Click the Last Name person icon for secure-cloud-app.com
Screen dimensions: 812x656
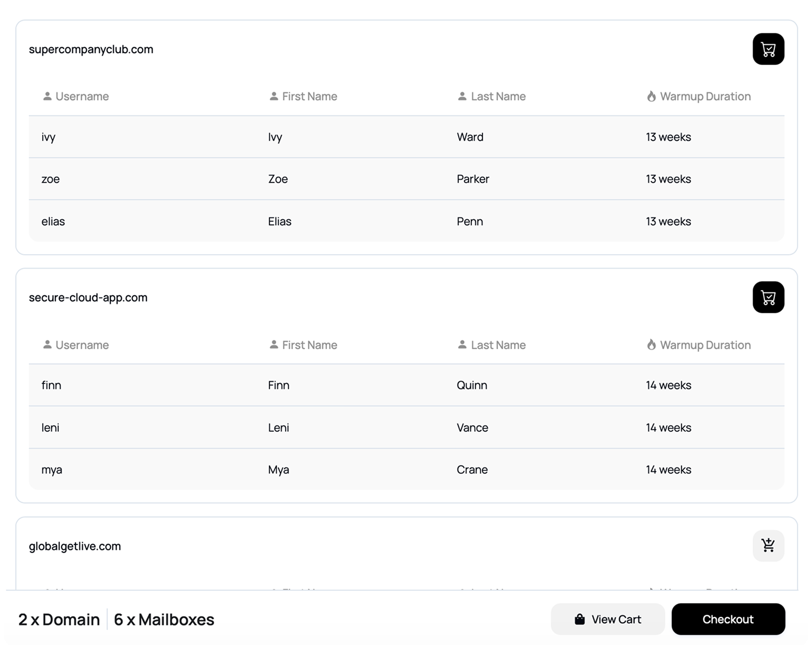(461, 344)
